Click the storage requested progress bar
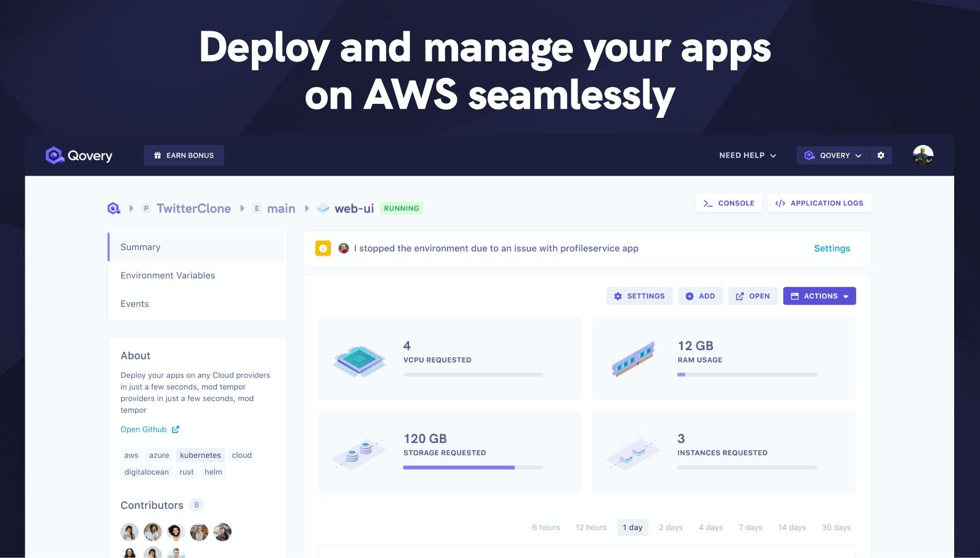 pos(473,468)
